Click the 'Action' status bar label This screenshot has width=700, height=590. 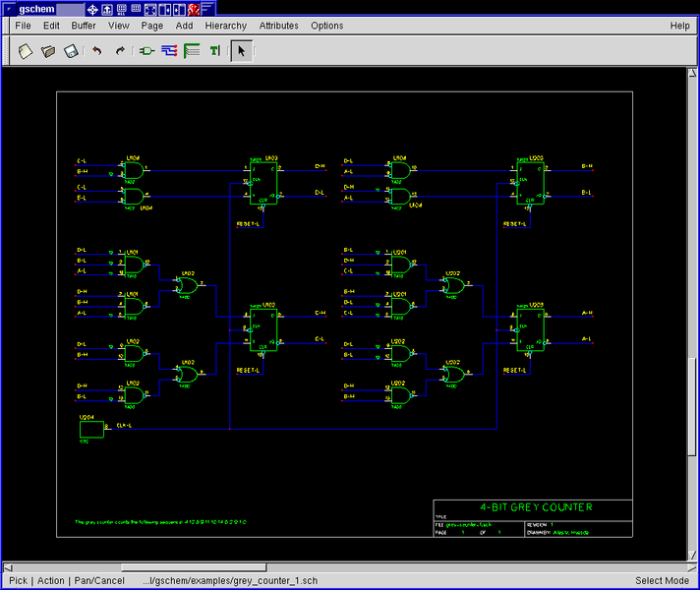pyautogui.click(x=51, y=580)
